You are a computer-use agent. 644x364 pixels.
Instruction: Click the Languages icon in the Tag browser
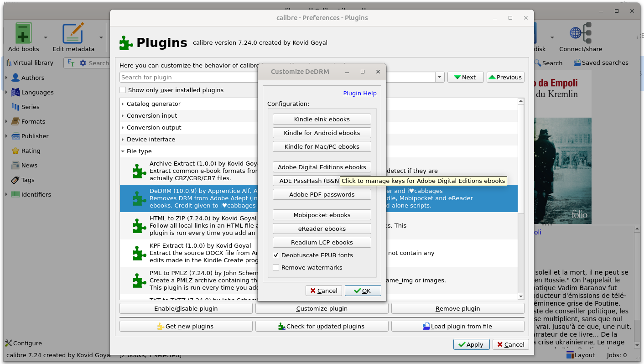(16, 92)
